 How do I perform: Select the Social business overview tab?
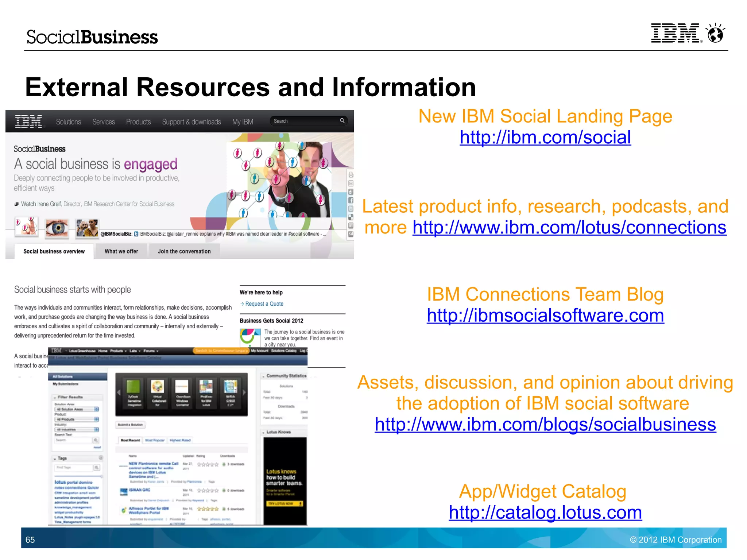(54, 251)
